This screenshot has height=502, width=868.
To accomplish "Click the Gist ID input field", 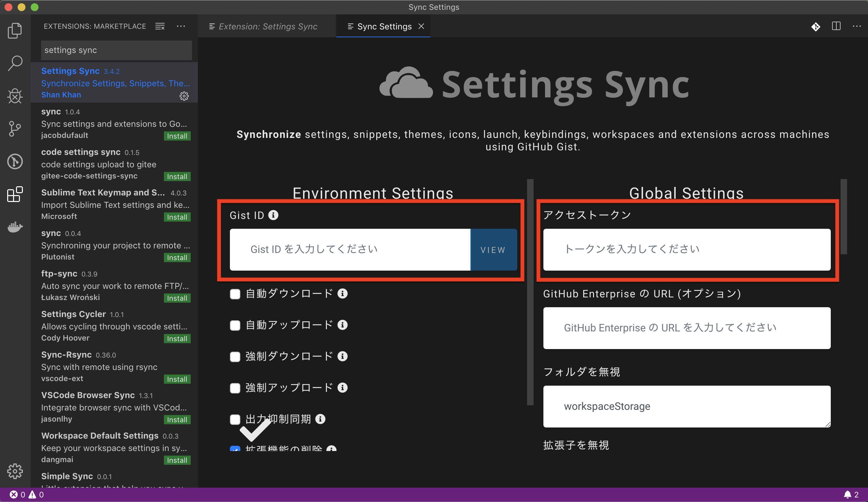I will tap(350, 250).
